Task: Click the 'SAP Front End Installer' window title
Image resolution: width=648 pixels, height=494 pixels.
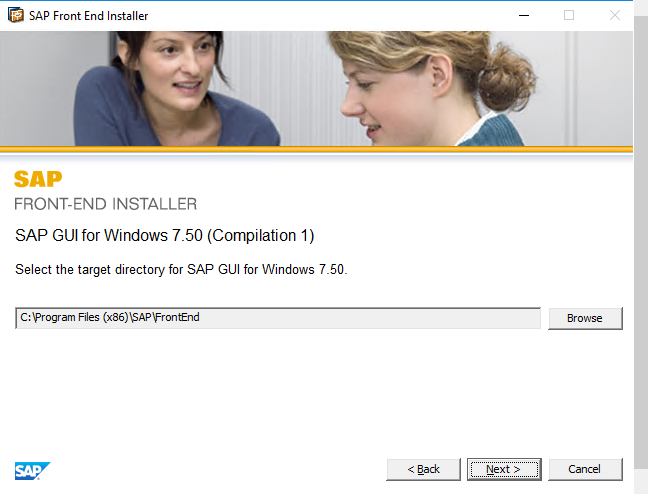Action: click(88, 16)
